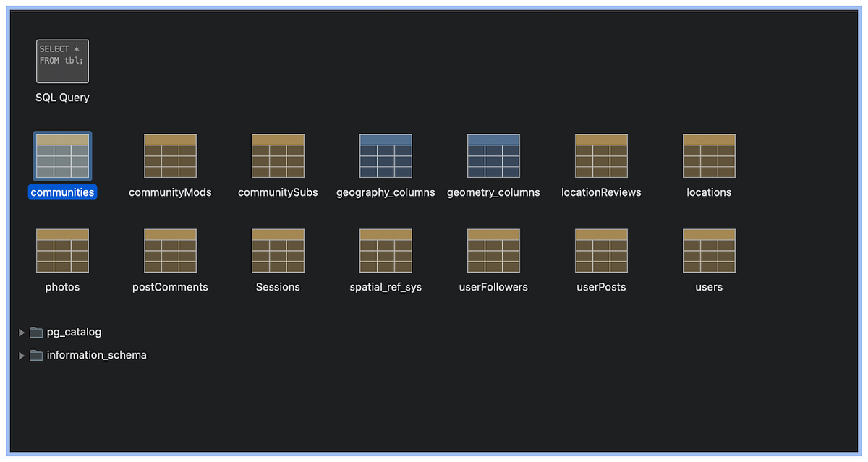Click the 'Sessions' label text
This screenshot has width=868, height=462.
278,287
